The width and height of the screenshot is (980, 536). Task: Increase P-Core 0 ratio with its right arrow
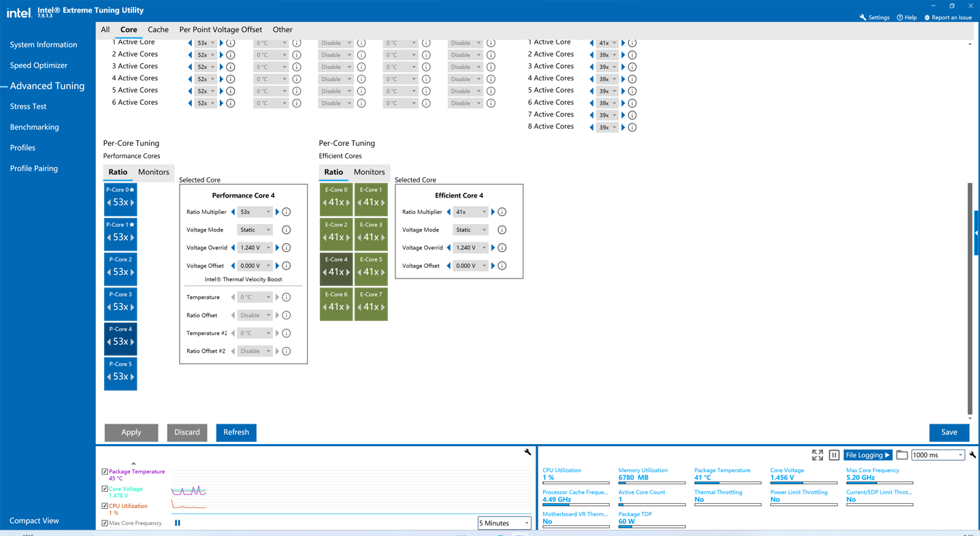[x=132, y=202]
